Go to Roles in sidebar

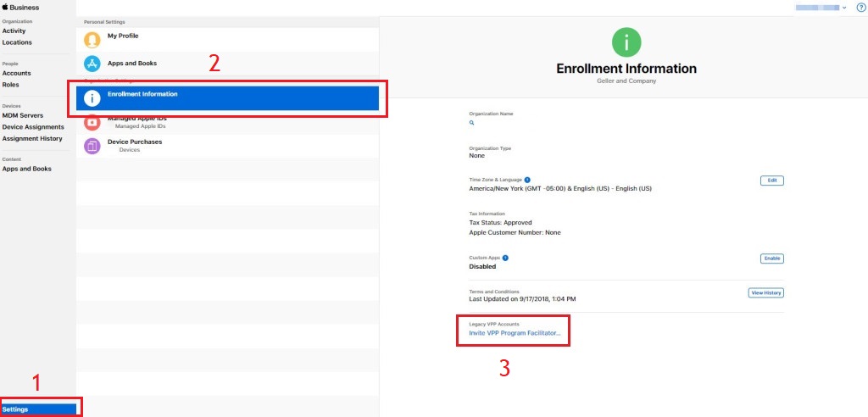pyautogui.click(x=10, y=85)
